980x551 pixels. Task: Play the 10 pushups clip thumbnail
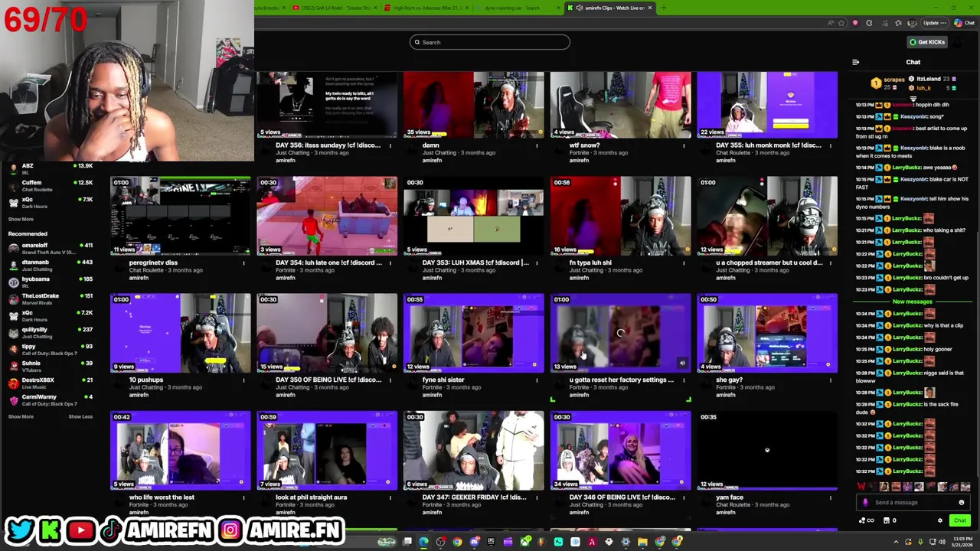coord(180,333)
